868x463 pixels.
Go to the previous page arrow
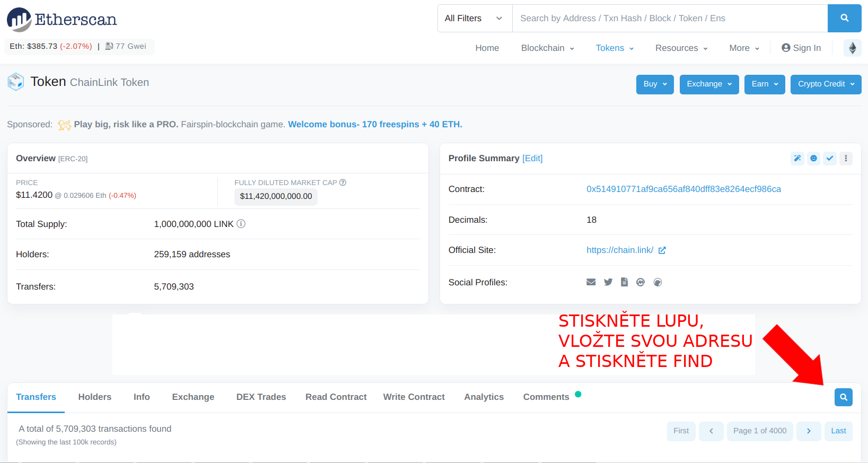(x=712, y=431)
